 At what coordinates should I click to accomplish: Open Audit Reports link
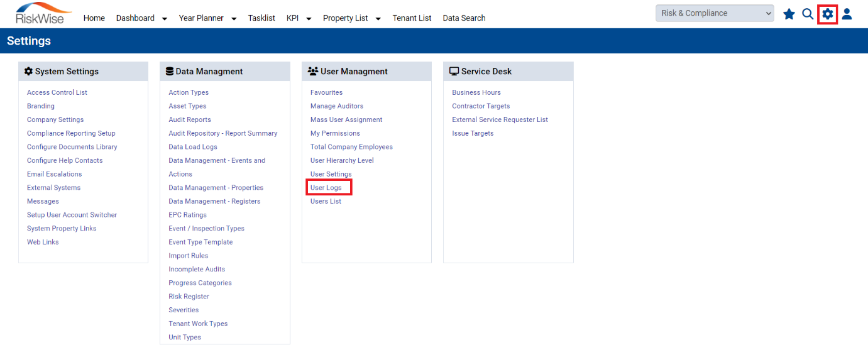coord(190,119)
